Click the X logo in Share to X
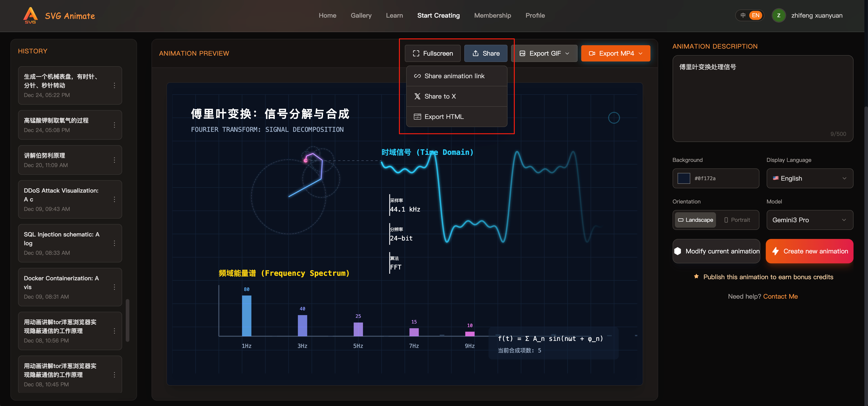Viewport: 868px width, 406px height. [417, 96]
